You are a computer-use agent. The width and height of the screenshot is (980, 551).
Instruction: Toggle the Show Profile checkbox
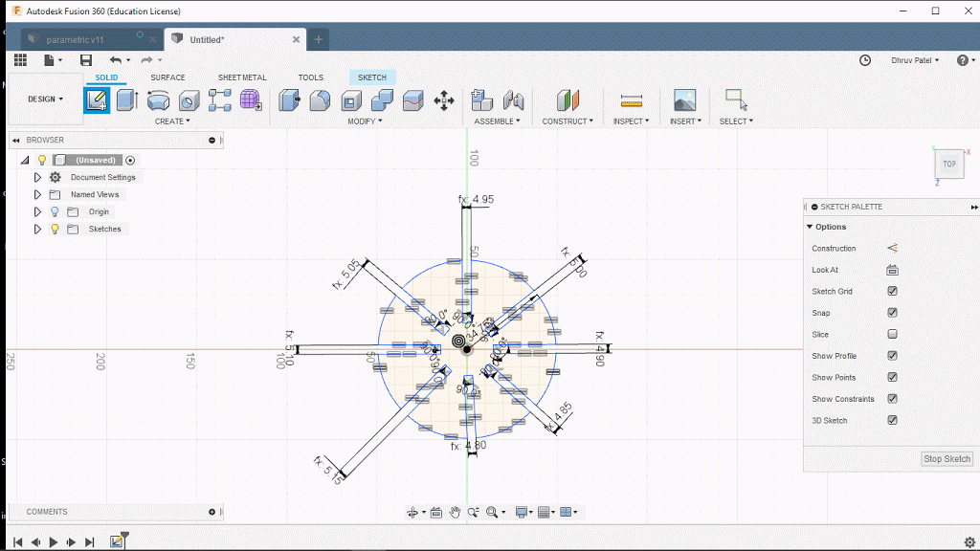893,356
